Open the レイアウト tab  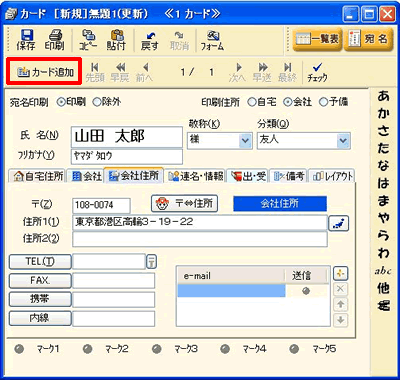pyautogui.click(x=332, y=176)
